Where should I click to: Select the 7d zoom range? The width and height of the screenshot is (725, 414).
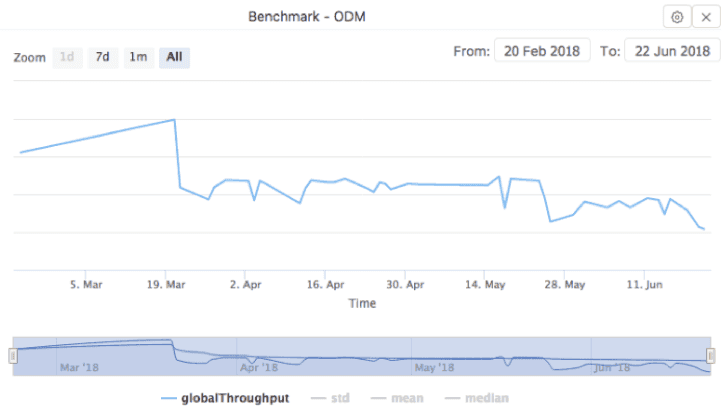coord(103,57)
